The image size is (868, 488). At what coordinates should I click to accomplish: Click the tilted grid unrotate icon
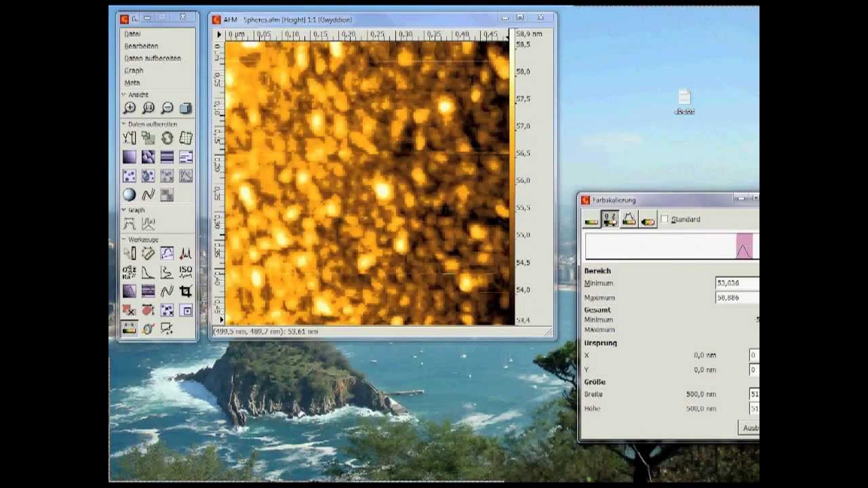click(186, 138)
